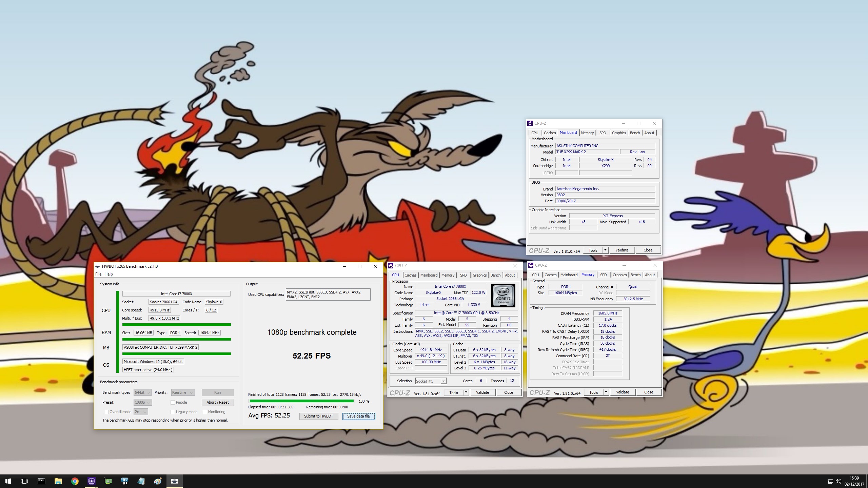Enable the Monitoring checkbox

tap(205, 412)
